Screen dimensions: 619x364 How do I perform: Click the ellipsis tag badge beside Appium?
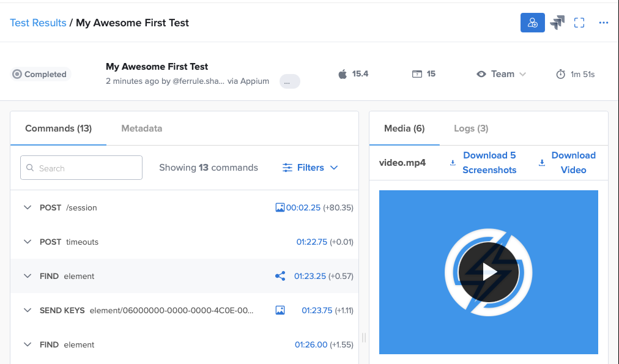click(x=289, y=81)
